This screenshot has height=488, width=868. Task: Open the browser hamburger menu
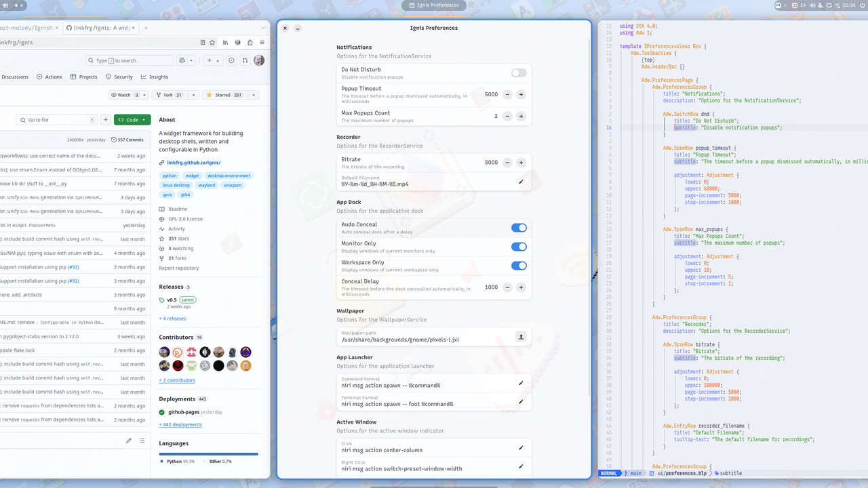[x=262, y=42]
